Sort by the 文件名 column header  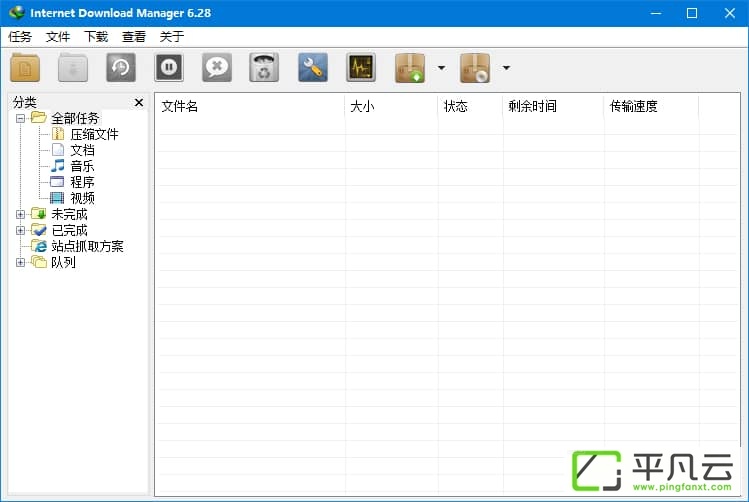click(249, 106)
